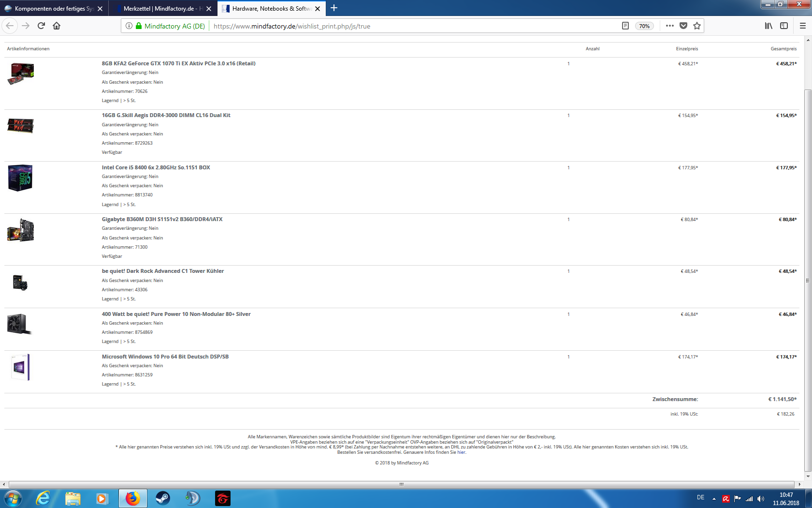The image size is (812, 508).
Task: Open Windows Explorer from the taskbar
Action: click(x=73, y=498)
